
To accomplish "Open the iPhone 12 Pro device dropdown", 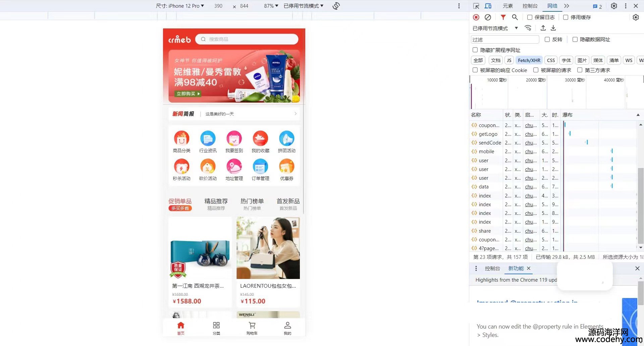I will coord(180,6).
